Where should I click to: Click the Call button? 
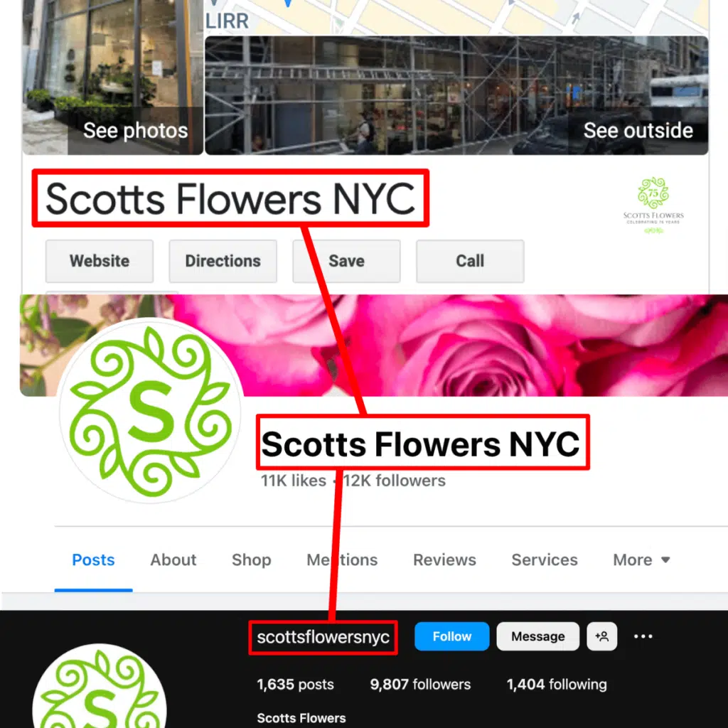(x=470, y=261)
